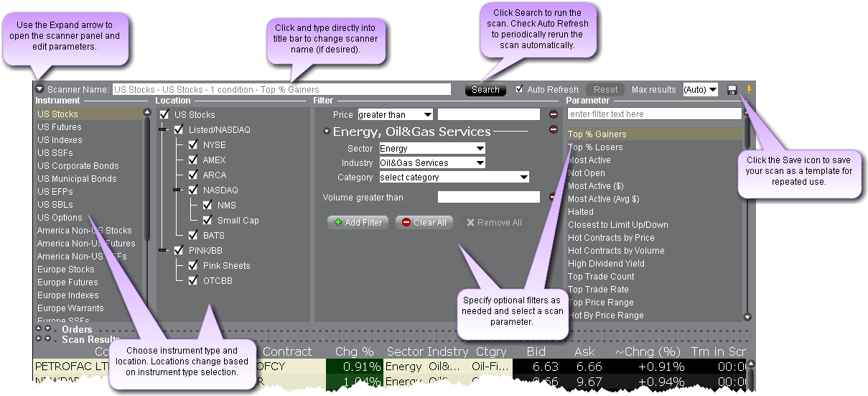868x396 pixels.
Task: Click the Clear All button
Action: (x=424, y=223)
